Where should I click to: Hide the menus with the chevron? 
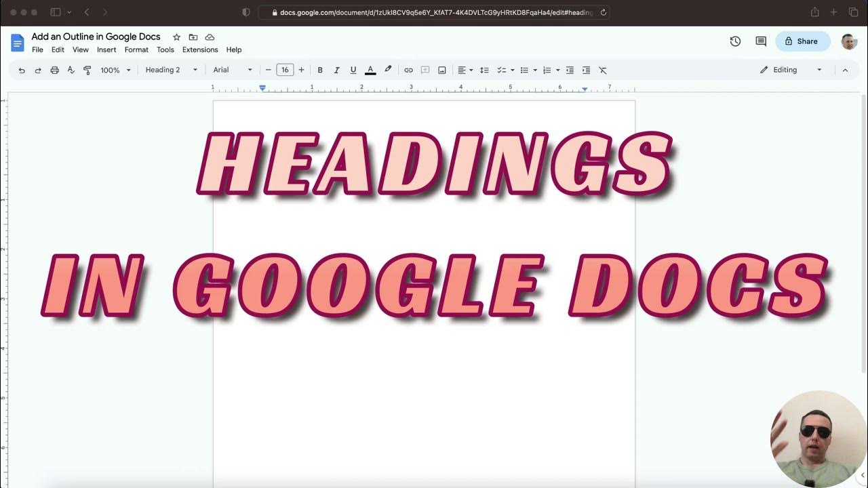coord(845,70)
